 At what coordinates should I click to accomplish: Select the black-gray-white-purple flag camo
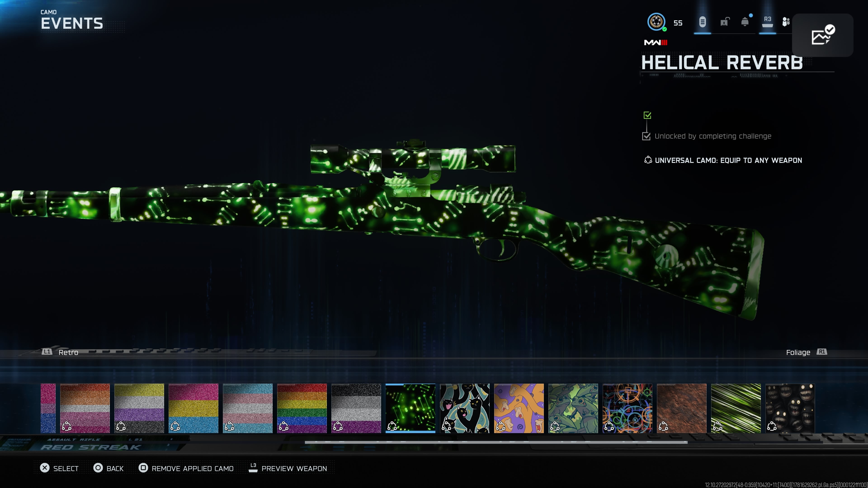click(x=356, y=408)
